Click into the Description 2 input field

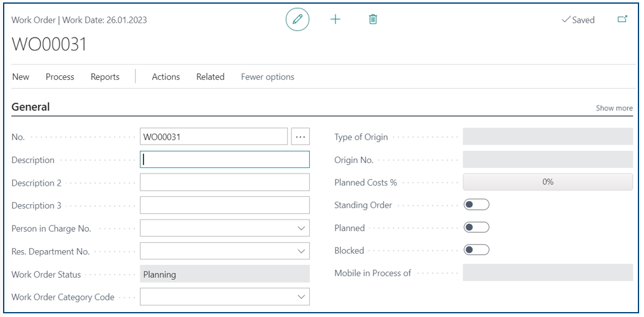point(224,182)
